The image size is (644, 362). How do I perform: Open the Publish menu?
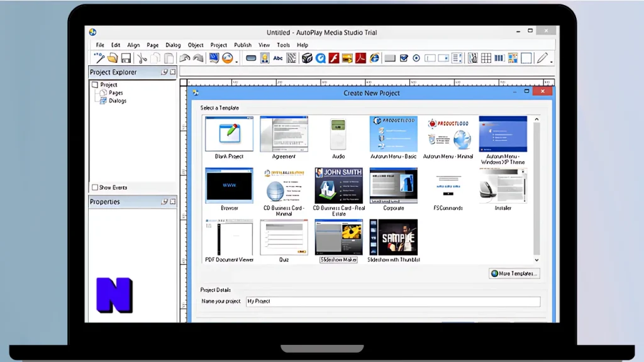(x=243, y=45)
